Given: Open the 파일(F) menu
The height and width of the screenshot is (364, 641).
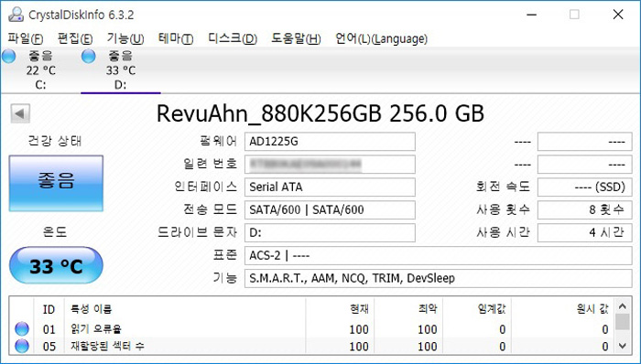Looking at the screenshot, I should coord(26,39).
